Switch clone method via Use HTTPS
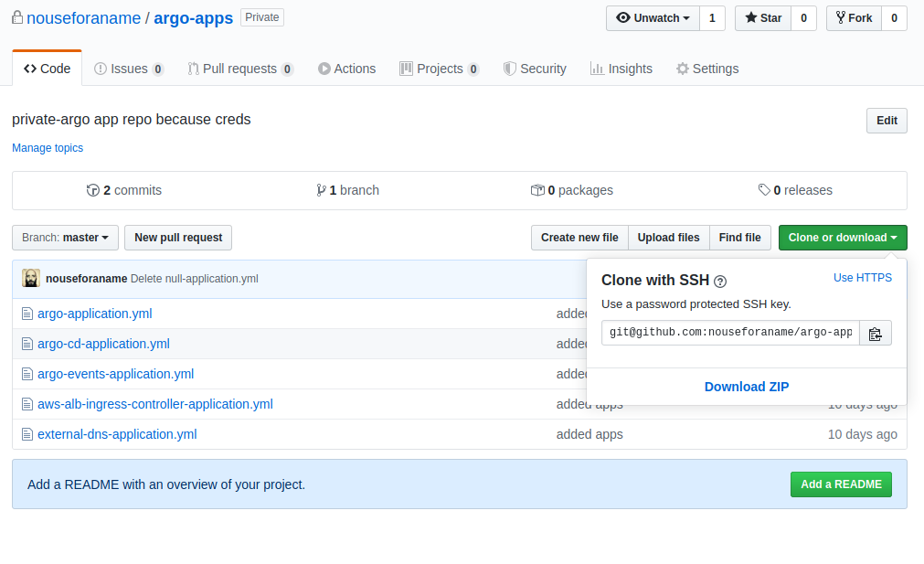 [x=863, y=278]
